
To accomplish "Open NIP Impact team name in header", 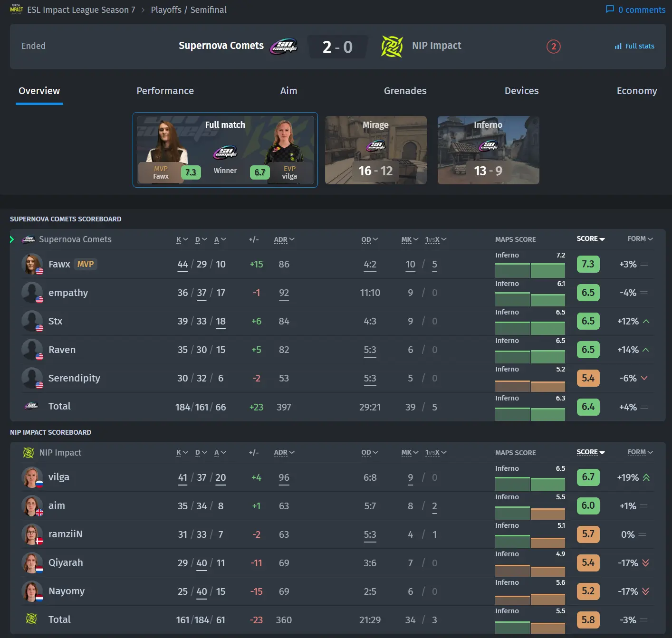I will (437, 46).
